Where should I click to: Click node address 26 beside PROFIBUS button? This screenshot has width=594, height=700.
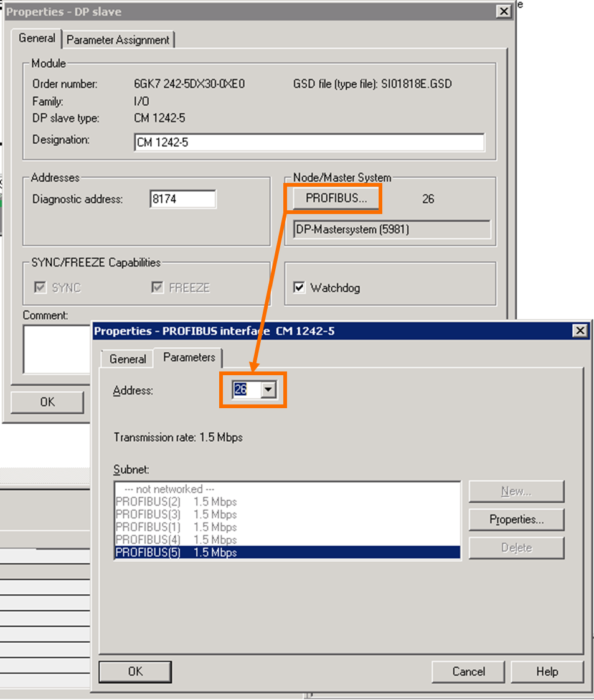pos(428,198)
